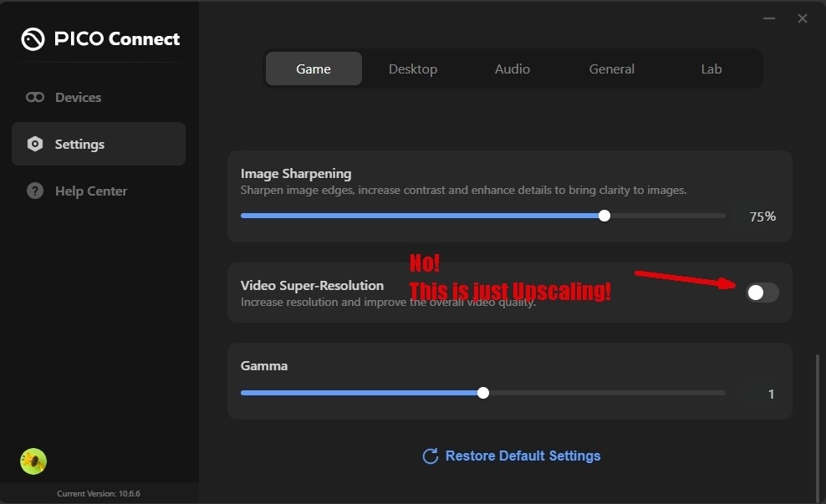Open the Audio settings tab

click(x=512, y=69)
